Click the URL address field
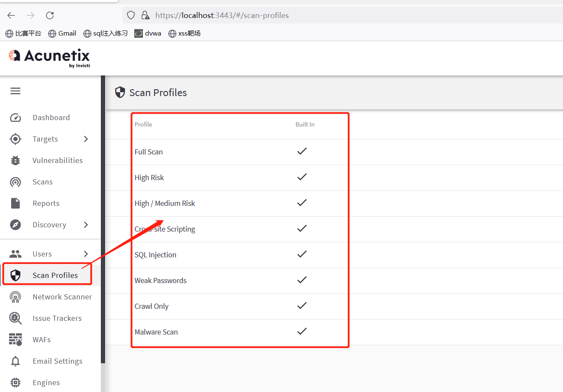This screenshot has width=563, height=392. pos(343,15)
